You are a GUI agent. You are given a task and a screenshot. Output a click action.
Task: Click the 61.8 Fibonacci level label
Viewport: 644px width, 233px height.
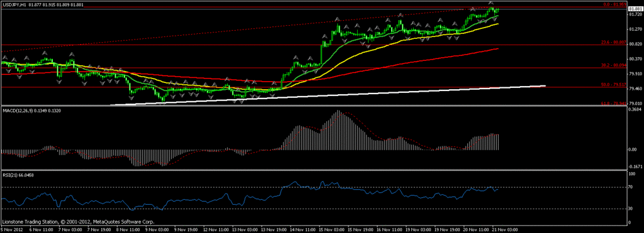coord(614,104)
